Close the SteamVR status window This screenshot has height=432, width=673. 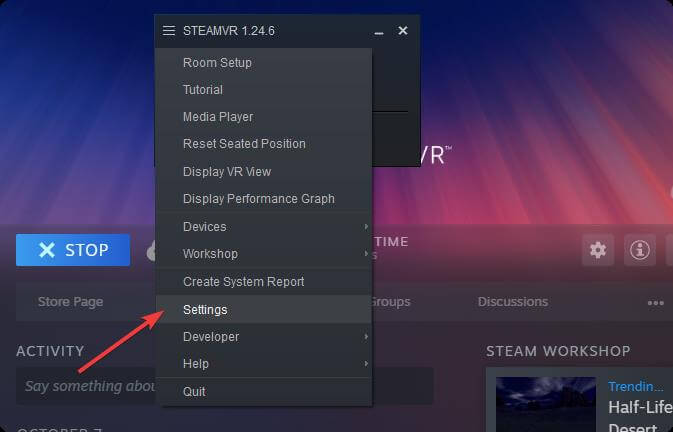click(403, 30)
